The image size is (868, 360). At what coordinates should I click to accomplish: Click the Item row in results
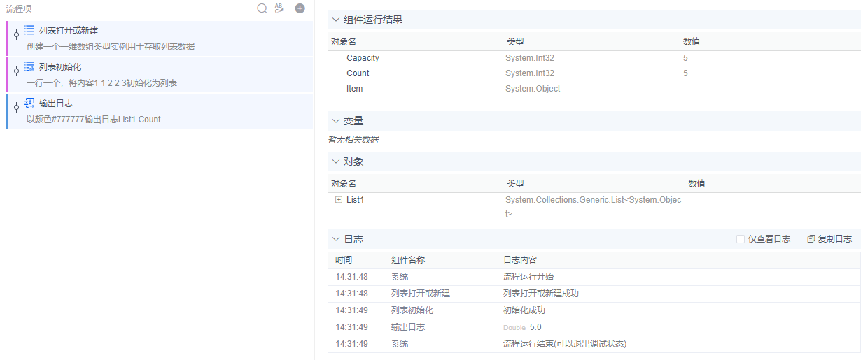coord(594,89)
